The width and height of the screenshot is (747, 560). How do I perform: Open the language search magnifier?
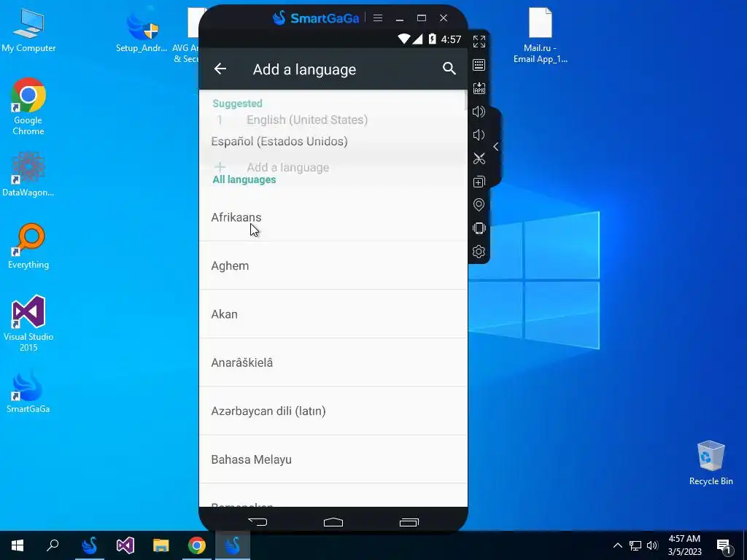pyautogui.click(x=449, y=69)
